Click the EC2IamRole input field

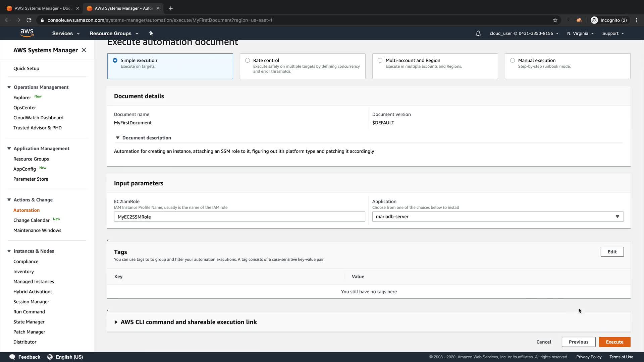(x=239, y=217)
